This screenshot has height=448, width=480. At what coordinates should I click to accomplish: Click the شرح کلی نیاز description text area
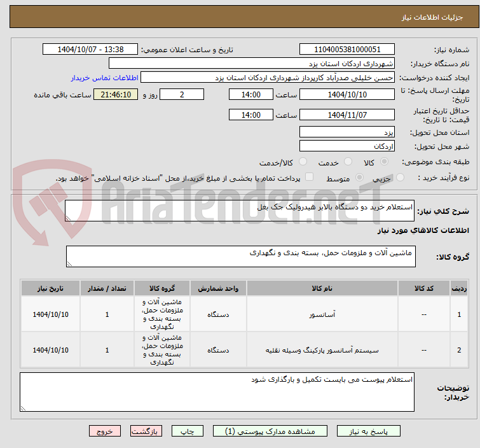point(240,211)
